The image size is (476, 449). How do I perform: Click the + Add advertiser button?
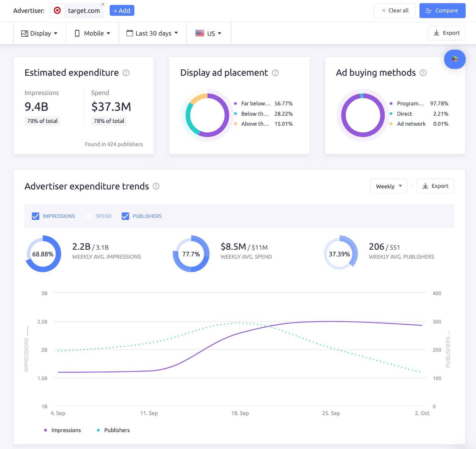[122, 10]
